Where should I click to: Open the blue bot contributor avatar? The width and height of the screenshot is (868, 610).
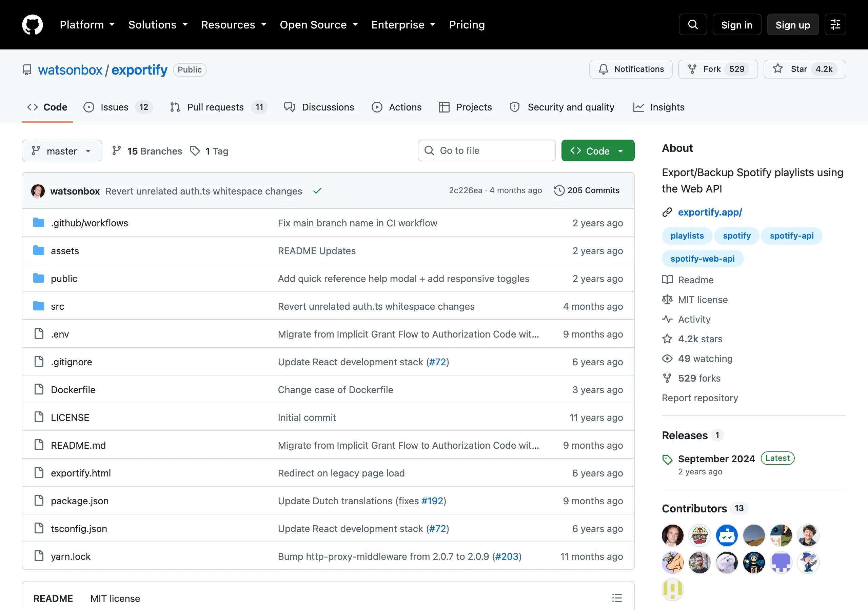[x=727, y=535]
